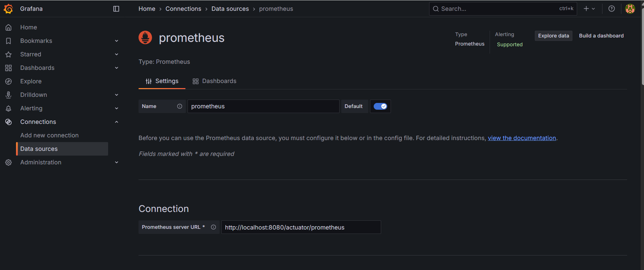The width and height of the screenshot is (644, 270).
Task: Click the Connections icon in sidebar
Action: point(8,122)
